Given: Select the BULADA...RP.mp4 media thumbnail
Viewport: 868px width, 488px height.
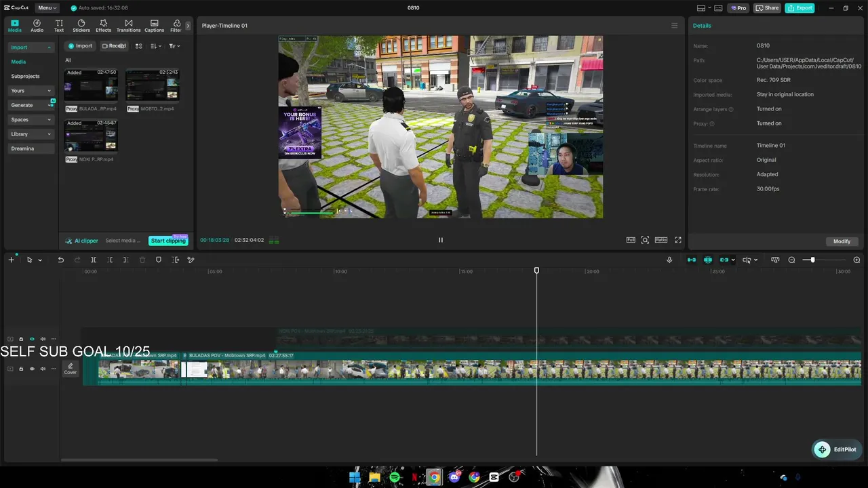Looking at the screenshot, I should (x=91, y=85).
